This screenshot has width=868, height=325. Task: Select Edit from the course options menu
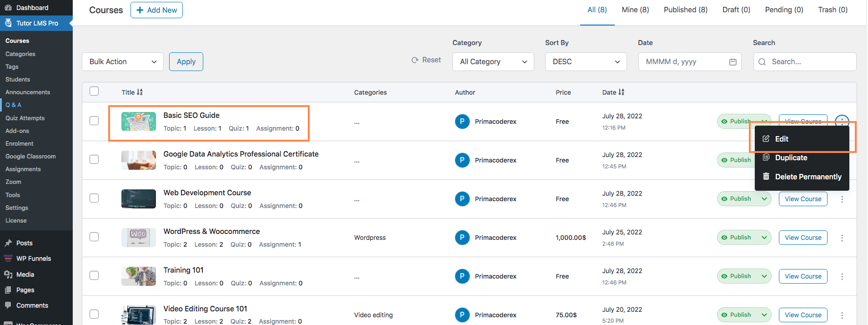tap(802, 139)
